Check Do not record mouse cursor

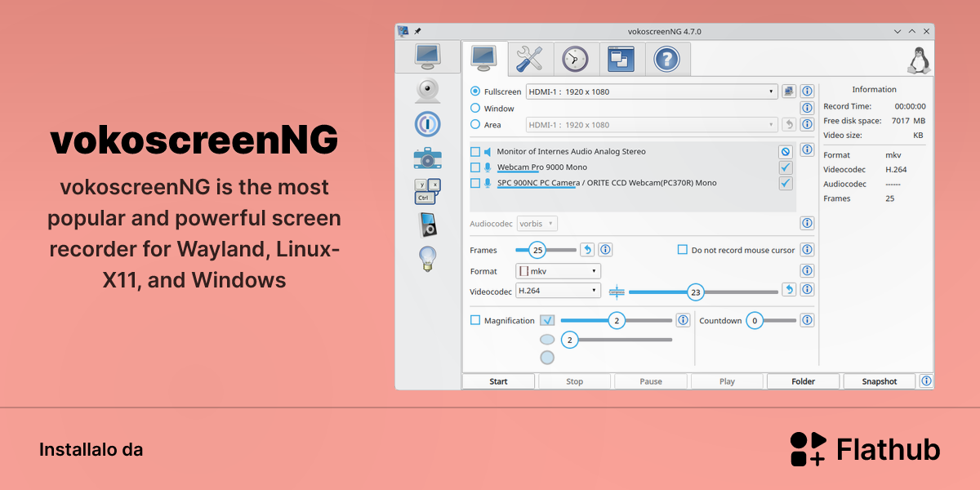tap(683, 250)
